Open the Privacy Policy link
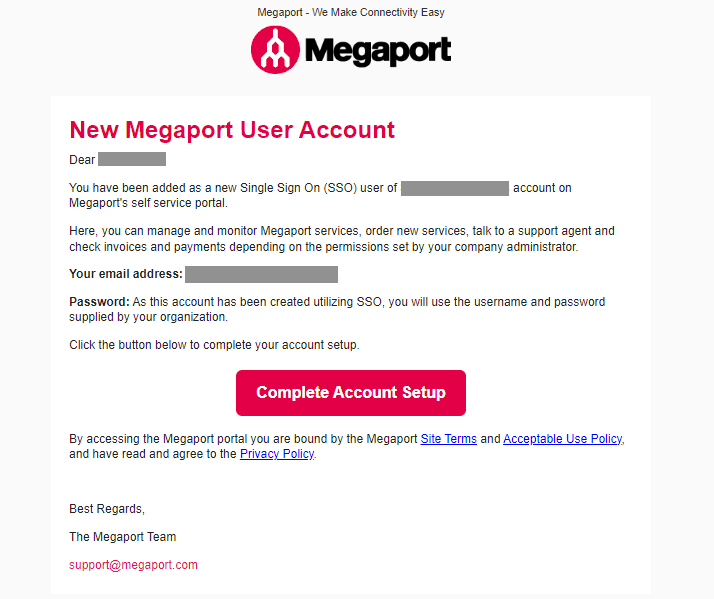714x599 pixels. coord(277,454)
